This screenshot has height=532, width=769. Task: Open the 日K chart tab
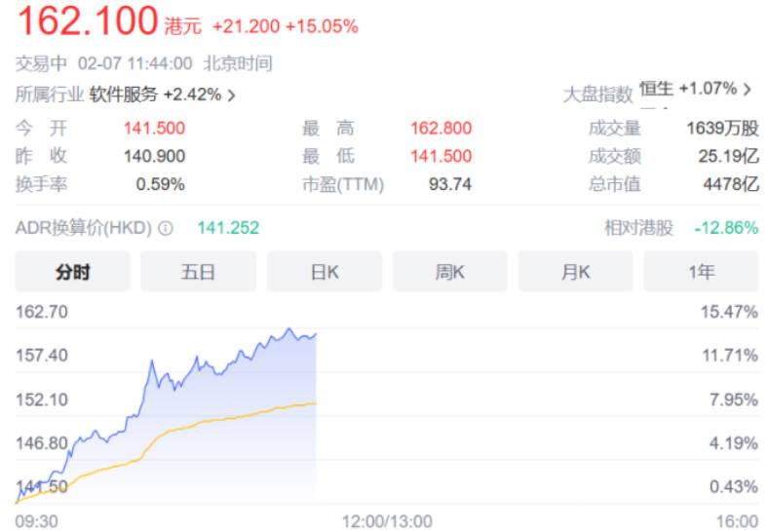coord(325,272)
